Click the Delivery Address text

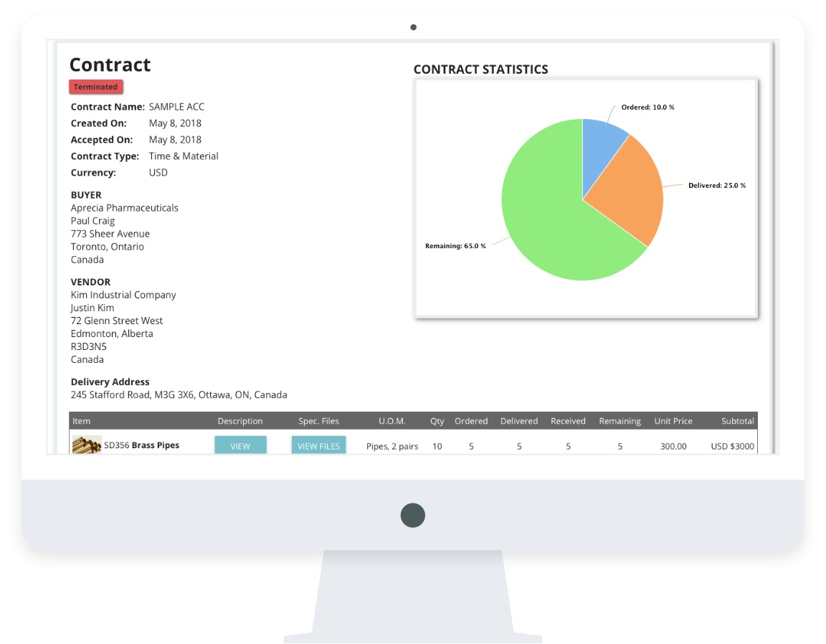(109, 382)
